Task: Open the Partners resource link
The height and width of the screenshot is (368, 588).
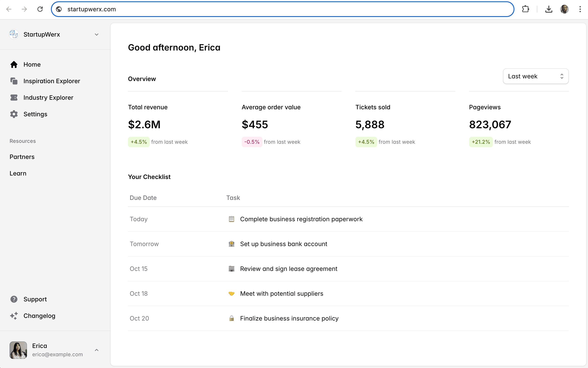Action: click(22, 157)
